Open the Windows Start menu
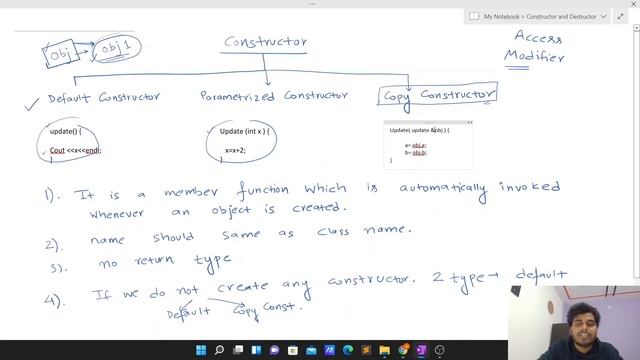The width and height of the screenshot is (640, 360). [x=201, y=350]
